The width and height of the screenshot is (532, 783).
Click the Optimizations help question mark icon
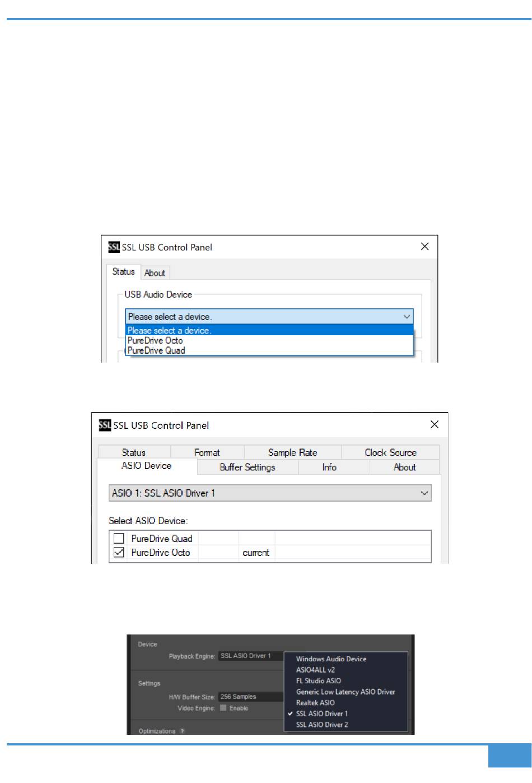click(182, 731)
